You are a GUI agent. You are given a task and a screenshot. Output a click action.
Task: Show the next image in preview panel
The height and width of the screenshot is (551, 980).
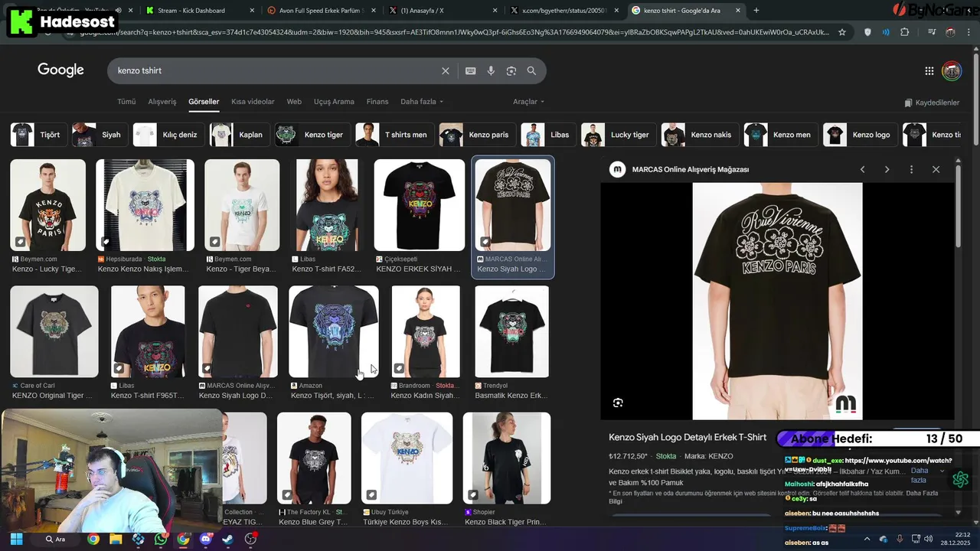pos(887,169)
